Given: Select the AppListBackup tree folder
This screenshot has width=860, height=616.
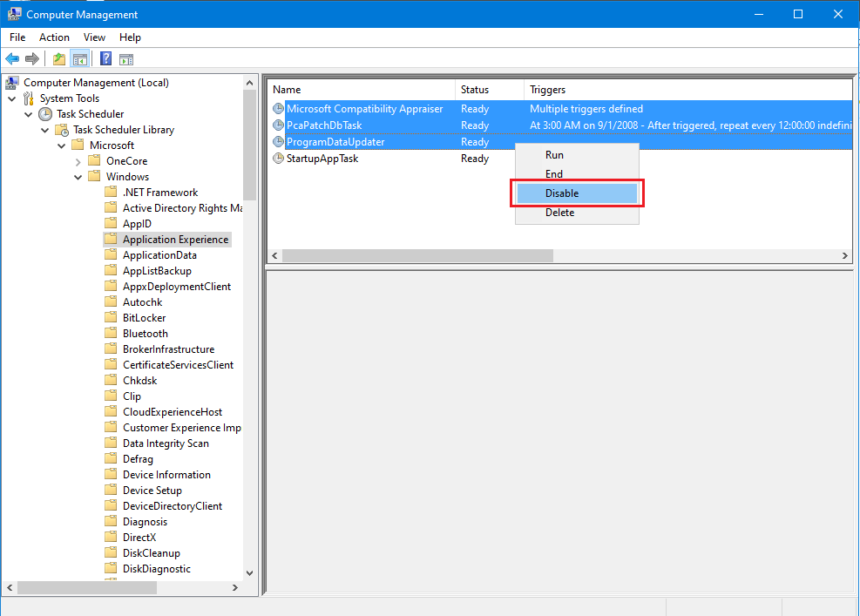Looking at the screenshot, I should click(x=157, y=270).
